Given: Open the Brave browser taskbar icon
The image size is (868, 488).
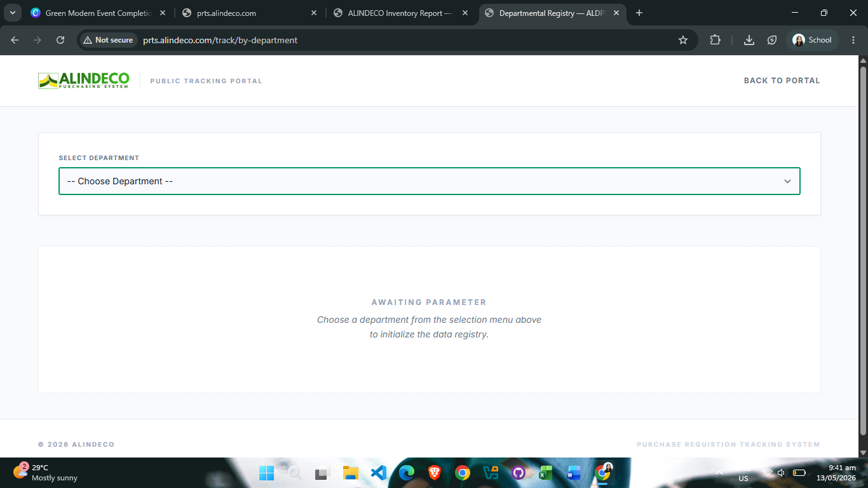Looking at the screenshot, I should (435, 473).
